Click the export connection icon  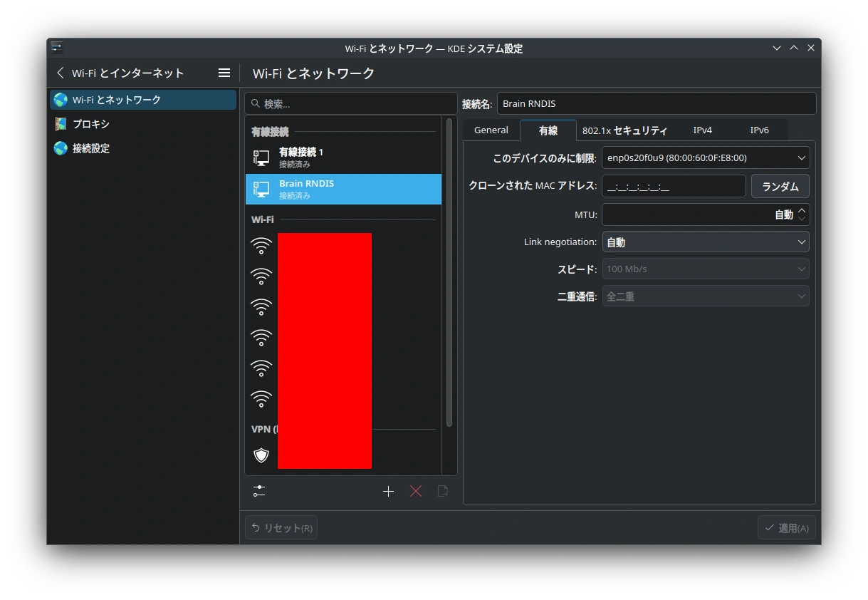[443, 491]
